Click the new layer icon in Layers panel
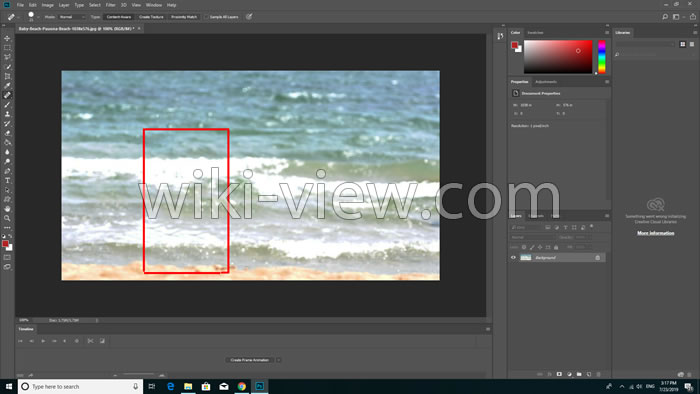The image size is (700, 394). [x=589, y=374]
